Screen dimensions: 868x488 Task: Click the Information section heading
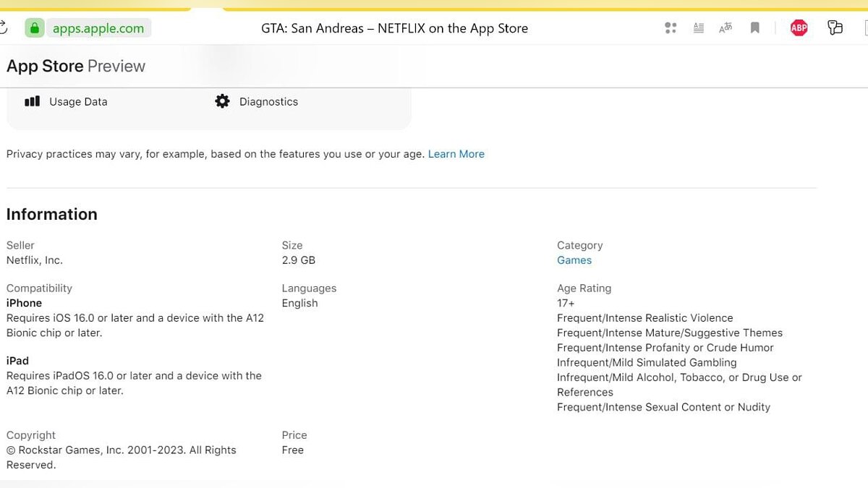(52, 214)
